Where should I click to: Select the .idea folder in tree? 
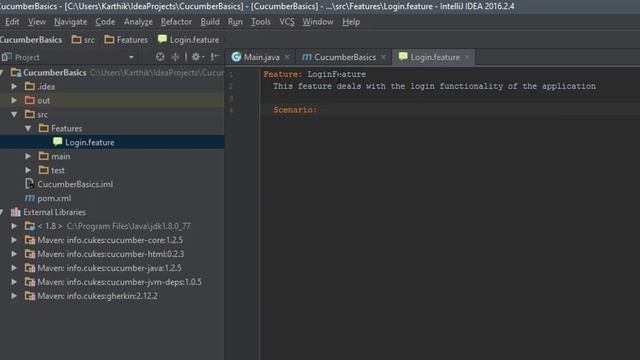point(46,87)
